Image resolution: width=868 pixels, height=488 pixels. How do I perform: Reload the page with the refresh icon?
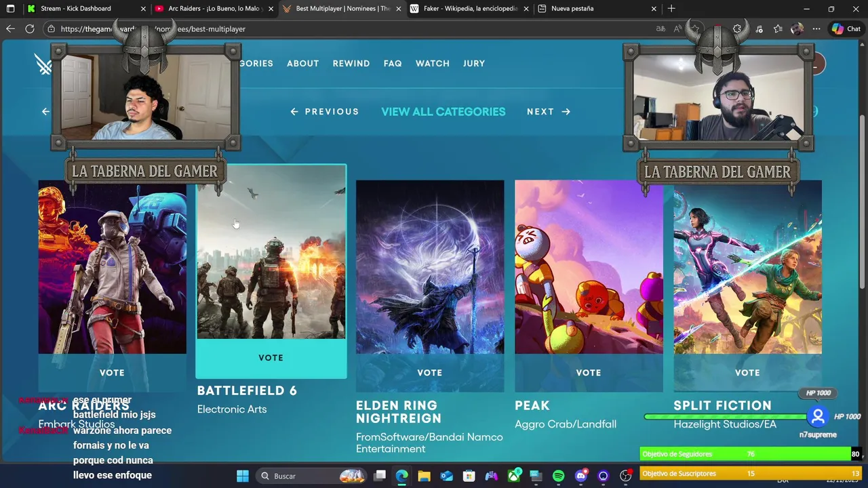point(30,28)
